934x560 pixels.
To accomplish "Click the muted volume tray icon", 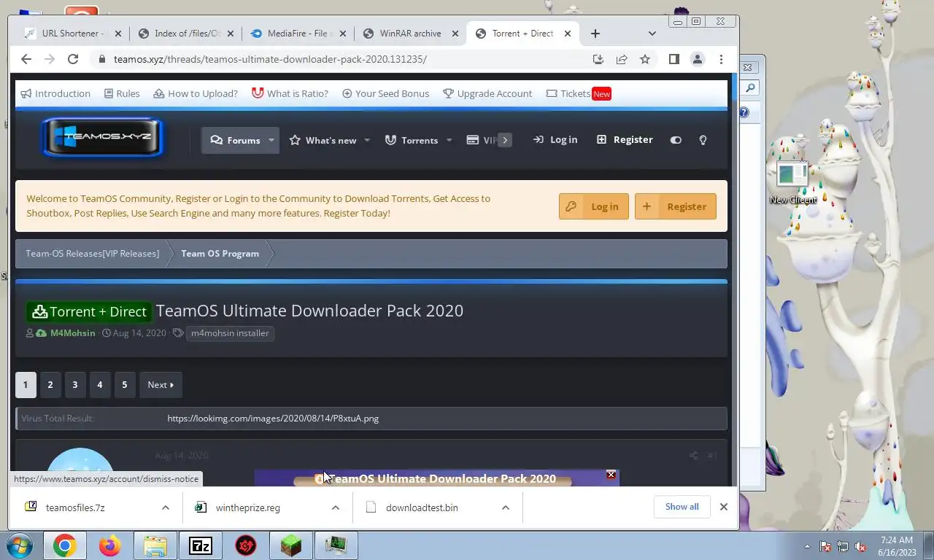I will point(860,546).
